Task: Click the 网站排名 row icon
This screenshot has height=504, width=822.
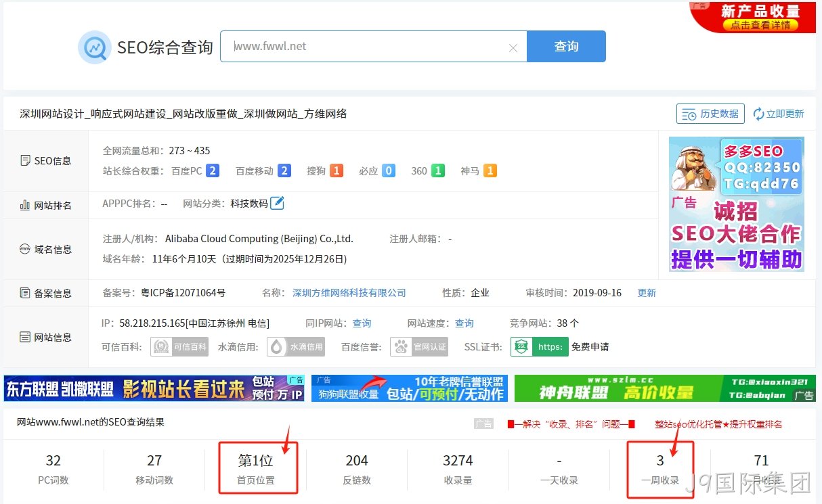Action: [x=25, y=205]
